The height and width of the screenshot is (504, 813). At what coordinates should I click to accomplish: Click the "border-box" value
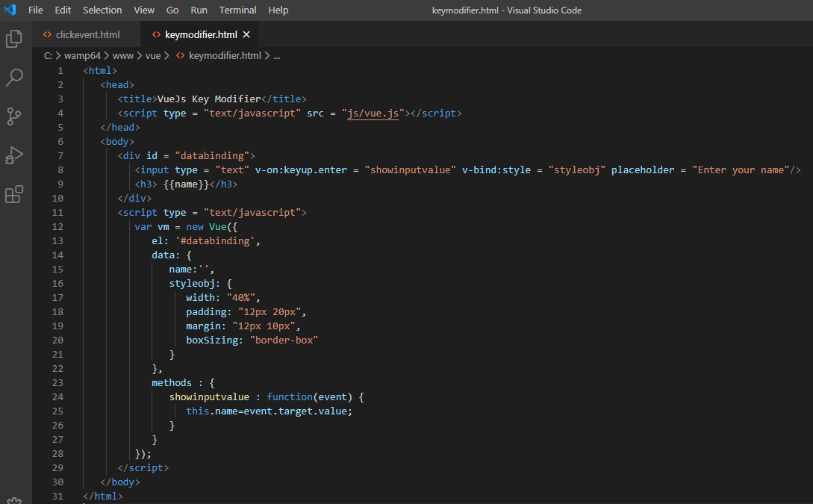pos(284,340)
